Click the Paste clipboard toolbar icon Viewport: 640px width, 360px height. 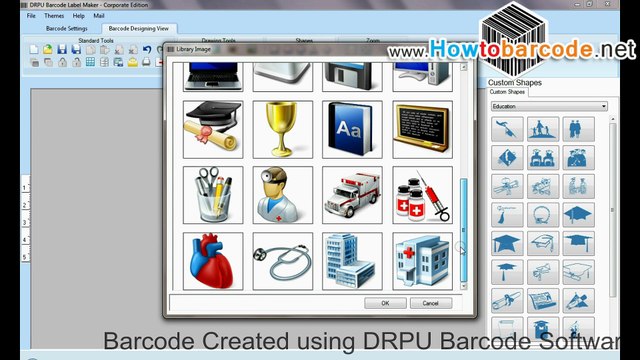pos(104,50)
